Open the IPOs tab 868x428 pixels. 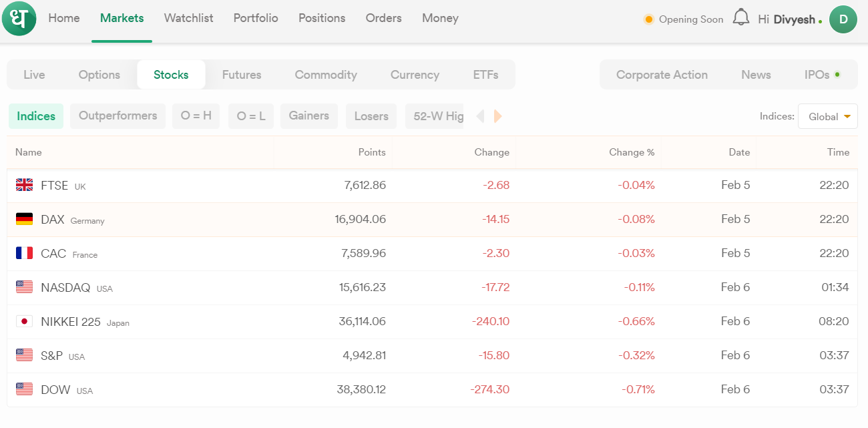click(x=822, y=75)
